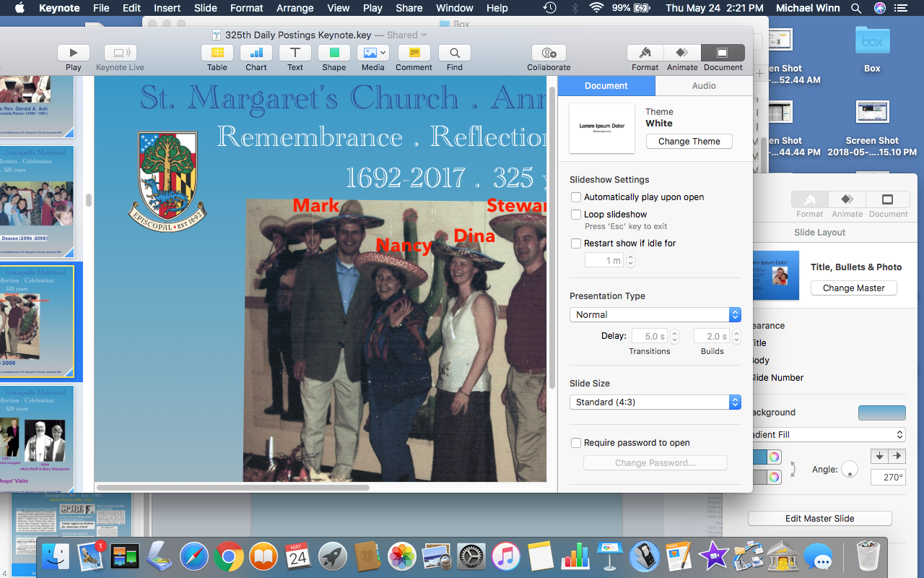Add a Text box using toolbar

[x=295, y=53]
